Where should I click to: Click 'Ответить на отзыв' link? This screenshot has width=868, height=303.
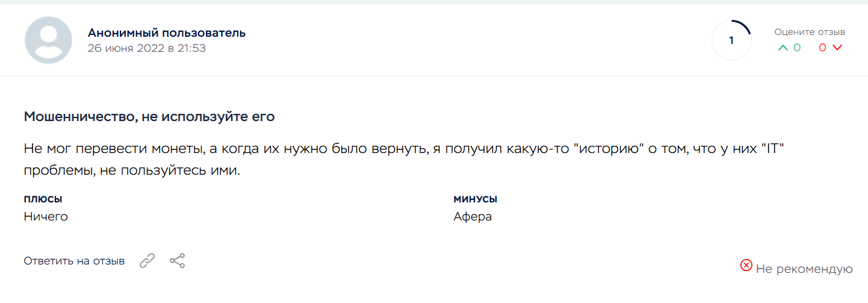(74, 261)
